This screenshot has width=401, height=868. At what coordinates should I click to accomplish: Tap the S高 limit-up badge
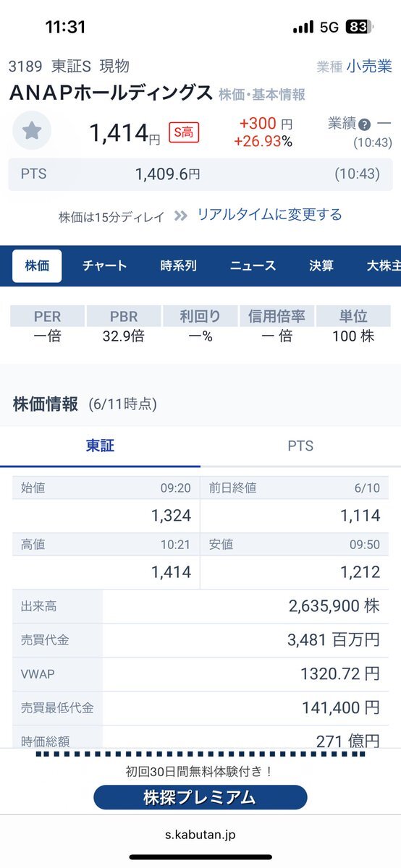[184, 132]
